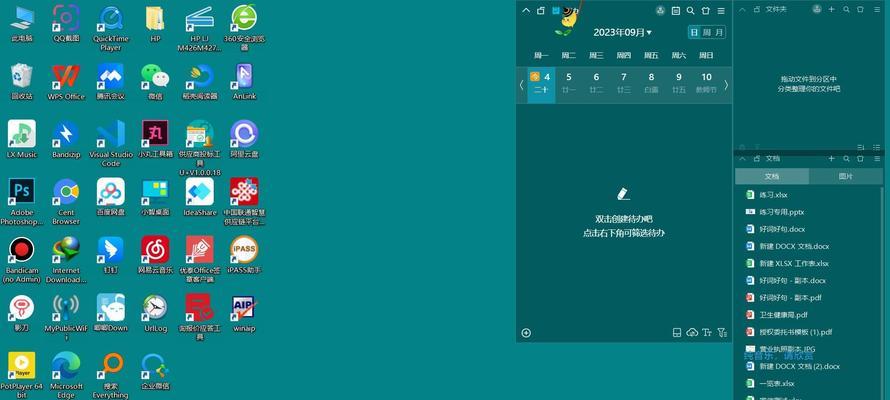Viewport: 890px width, 400px height.
Task: Select the 回收站 recycle bin icon
Action: pyautogui.click(x=22, y=82)
